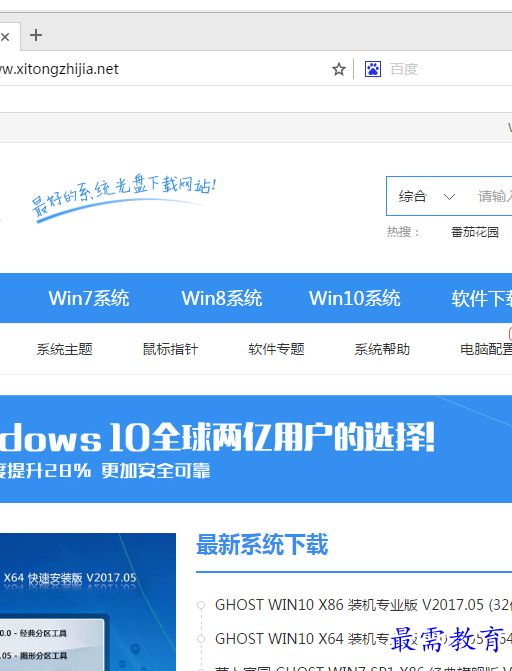The width and height of the screenshot is (512, 671).
Task: Expand the 综合 search category dropdown
Action: [x=426, y=196]
